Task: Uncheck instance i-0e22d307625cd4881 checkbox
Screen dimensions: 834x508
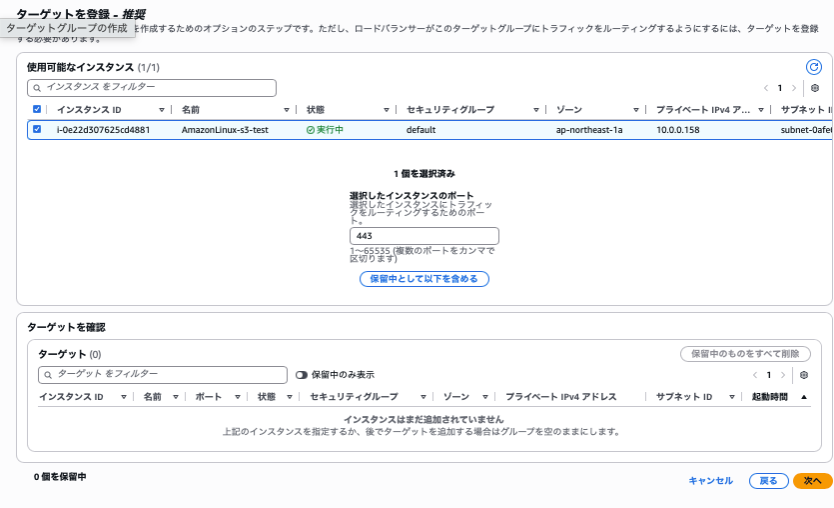Action: pos(37,129)
